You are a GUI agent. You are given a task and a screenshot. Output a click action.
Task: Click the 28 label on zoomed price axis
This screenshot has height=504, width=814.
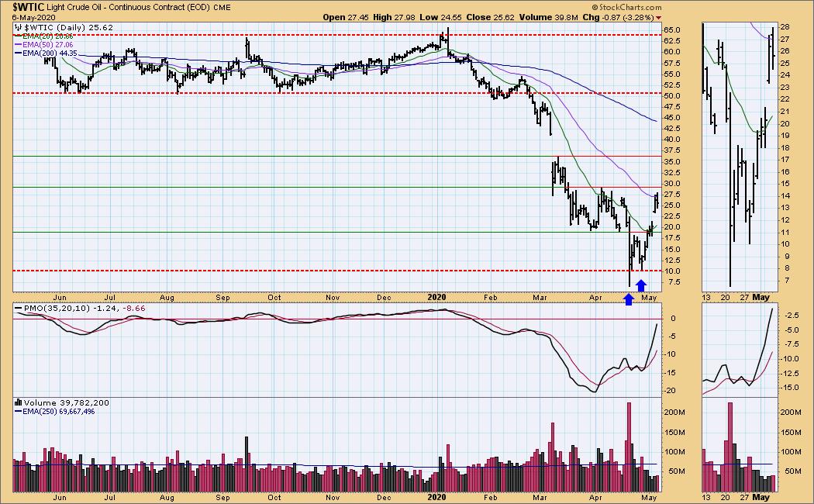785,27
